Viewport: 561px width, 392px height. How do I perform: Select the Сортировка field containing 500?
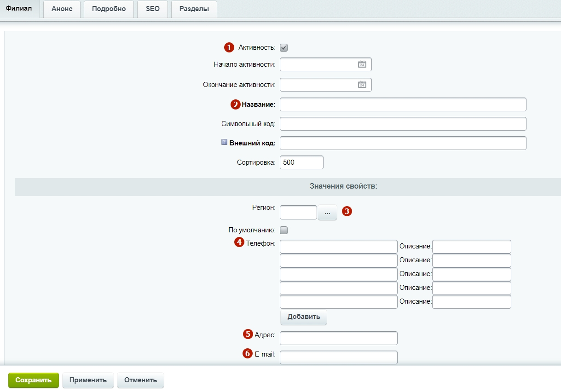(301, 162)
